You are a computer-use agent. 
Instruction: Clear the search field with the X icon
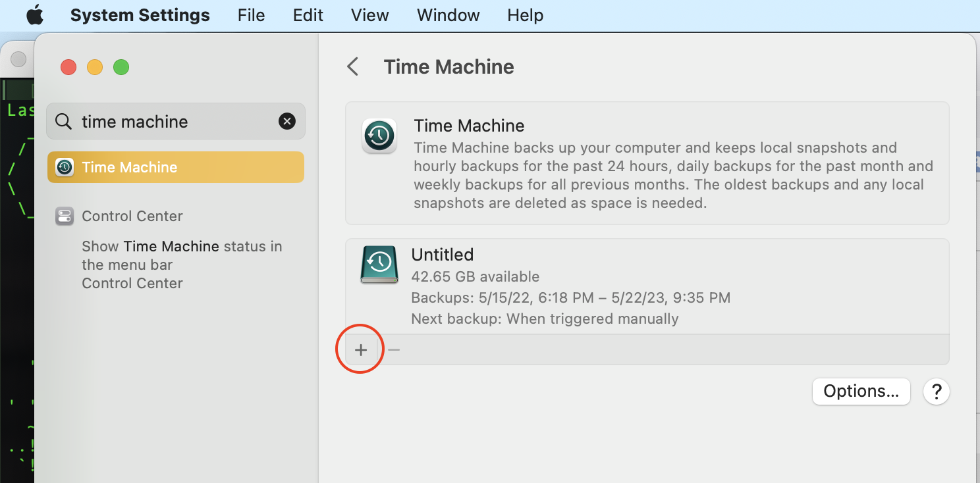click(x=287, y=121)
